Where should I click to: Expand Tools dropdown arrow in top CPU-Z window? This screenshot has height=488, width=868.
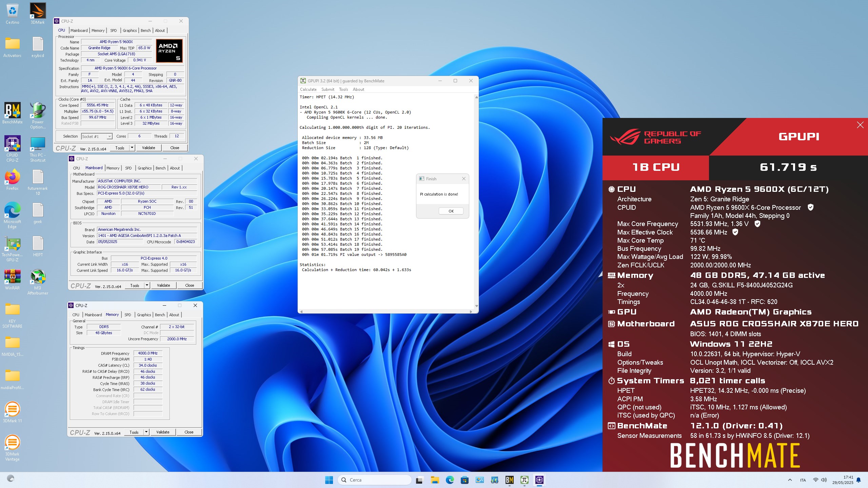click(132, 148)
